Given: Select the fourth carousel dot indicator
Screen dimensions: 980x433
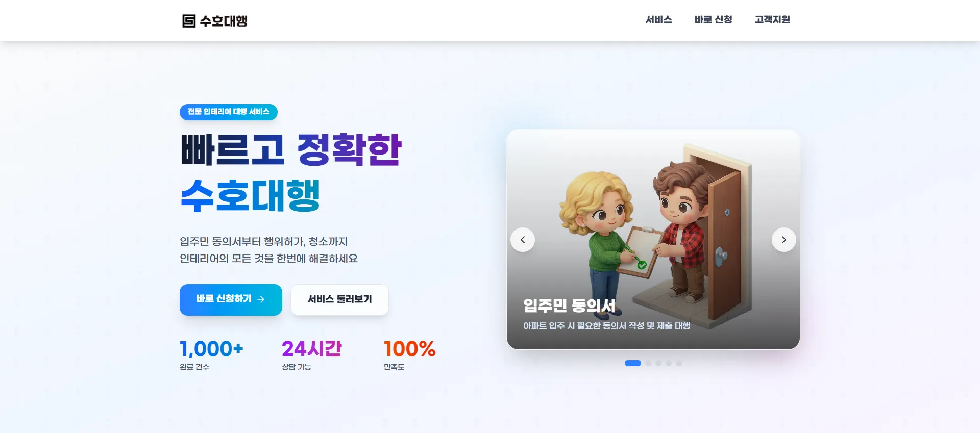Looking at the screenshot, I should [669, 363].
